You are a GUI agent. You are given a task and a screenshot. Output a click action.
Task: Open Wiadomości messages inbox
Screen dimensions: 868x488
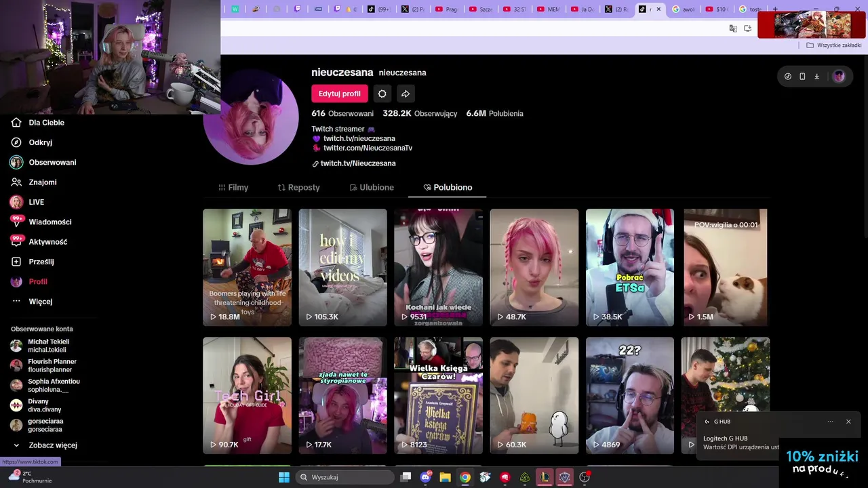coord(41,222)
